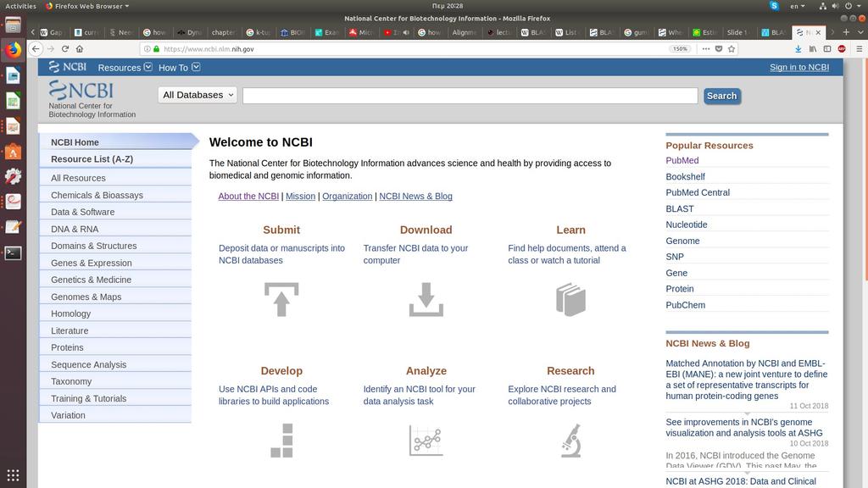Open the system power menu
This screenshot has width=868, height=488.
[x=851, y=6]
